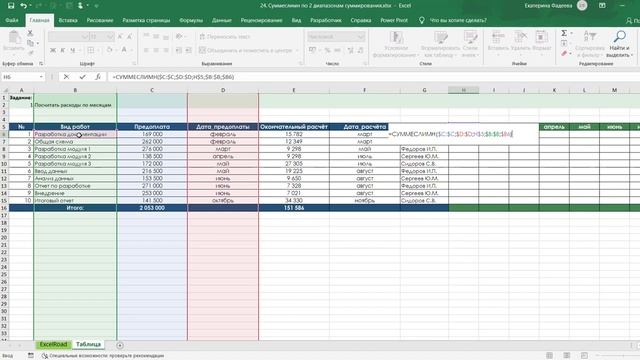The height and width of the screenshot is (360, 640).
Task: Center text horizontally
Action: point(156,50)
